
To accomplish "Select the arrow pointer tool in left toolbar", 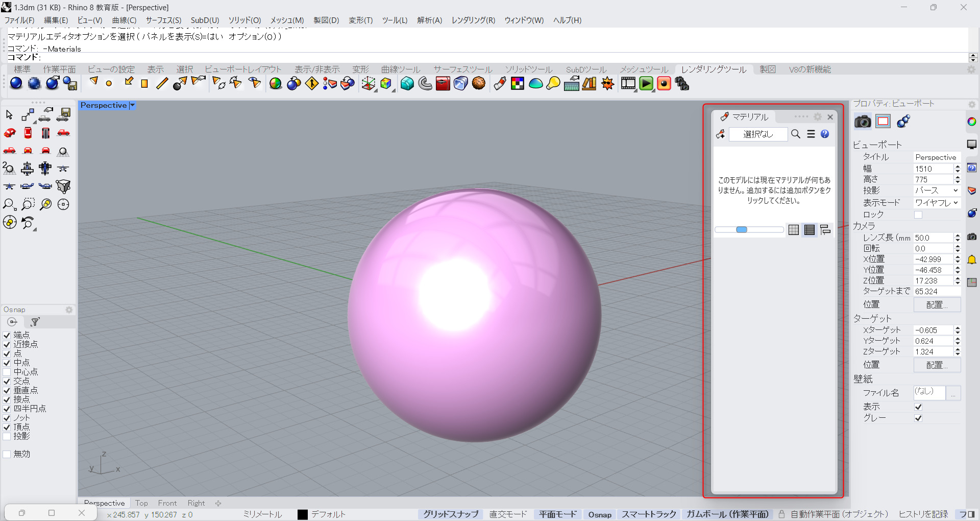I will tap(9, 114).
